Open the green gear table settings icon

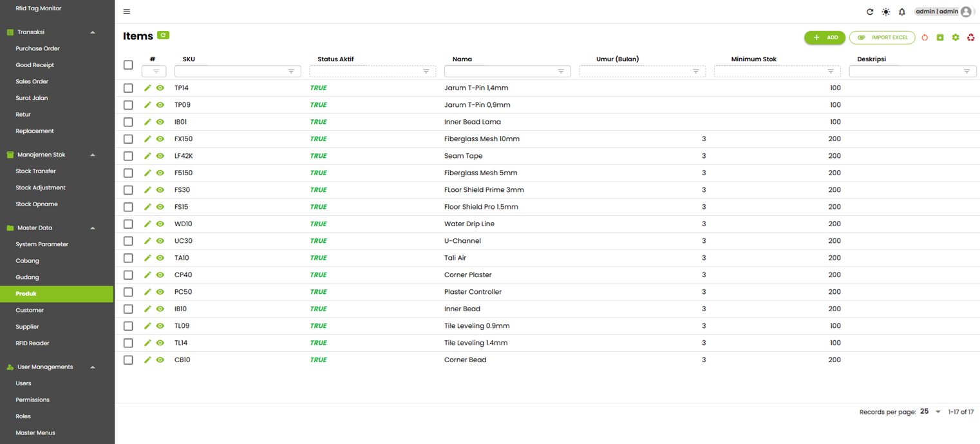click(x=956, y=37)
